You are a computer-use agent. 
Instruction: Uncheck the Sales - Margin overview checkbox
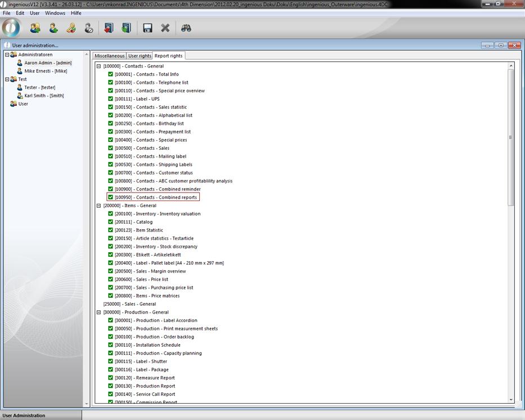(111, 271)
